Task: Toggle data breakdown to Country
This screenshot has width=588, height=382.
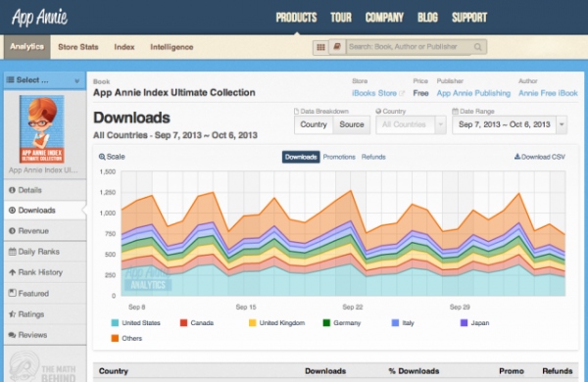Action: (x=314, y=124)
